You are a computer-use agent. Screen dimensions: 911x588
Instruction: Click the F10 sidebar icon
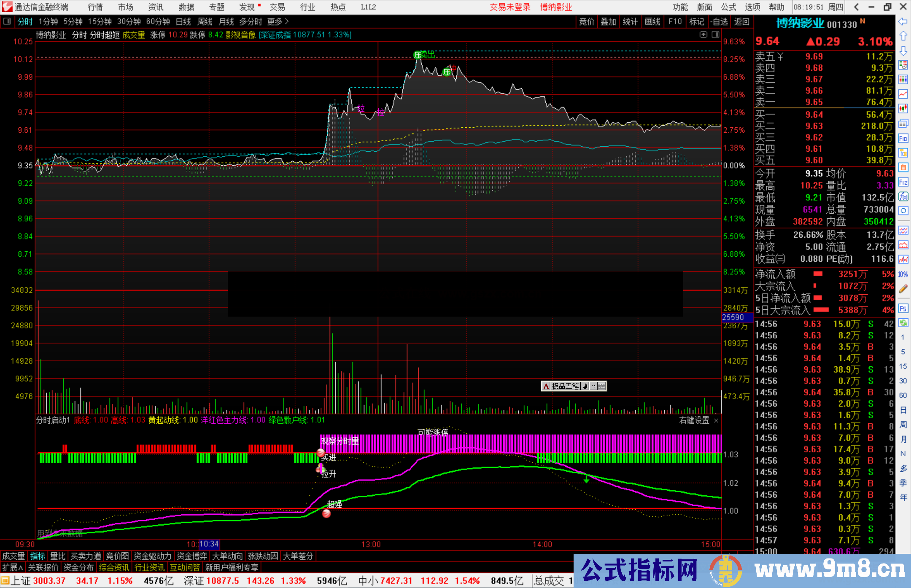pyautogui.click(x=903, y=138)
